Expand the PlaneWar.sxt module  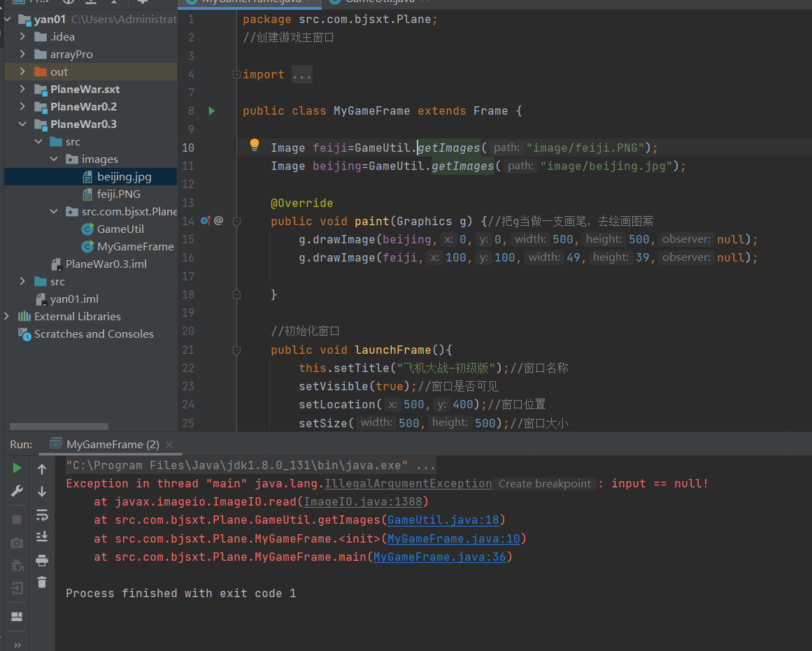pos(22,89)
